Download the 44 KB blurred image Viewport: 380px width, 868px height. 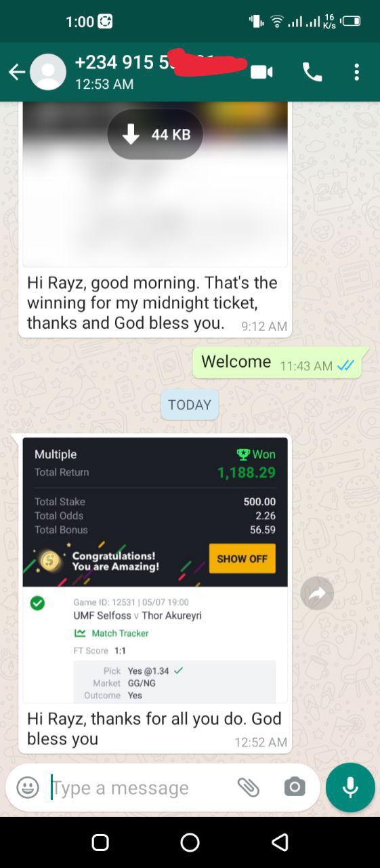click(155, 134)
